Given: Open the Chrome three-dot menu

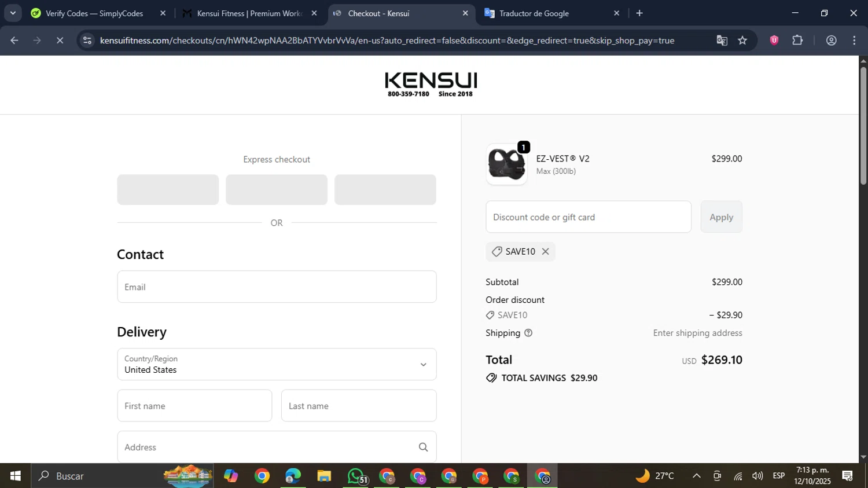Looking at the screenshot, I should click(854, 40).
